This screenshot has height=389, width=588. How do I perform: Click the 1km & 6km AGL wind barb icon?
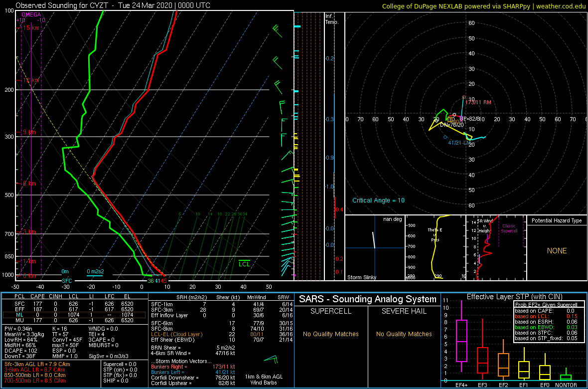(271, 359)
